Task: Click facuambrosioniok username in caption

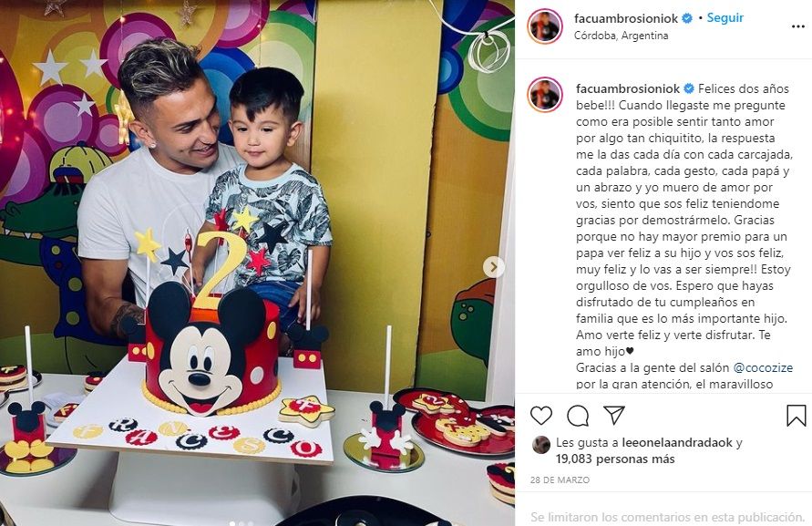Action: 628,88
